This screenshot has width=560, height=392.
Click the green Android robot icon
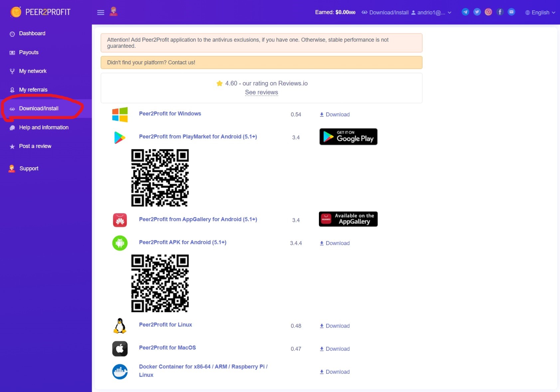pos(120,243)
